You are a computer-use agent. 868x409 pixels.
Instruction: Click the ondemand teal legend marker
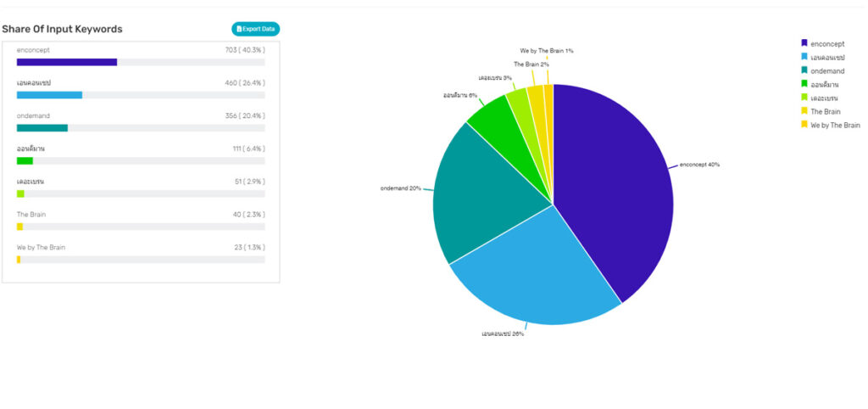click(804, 70)
